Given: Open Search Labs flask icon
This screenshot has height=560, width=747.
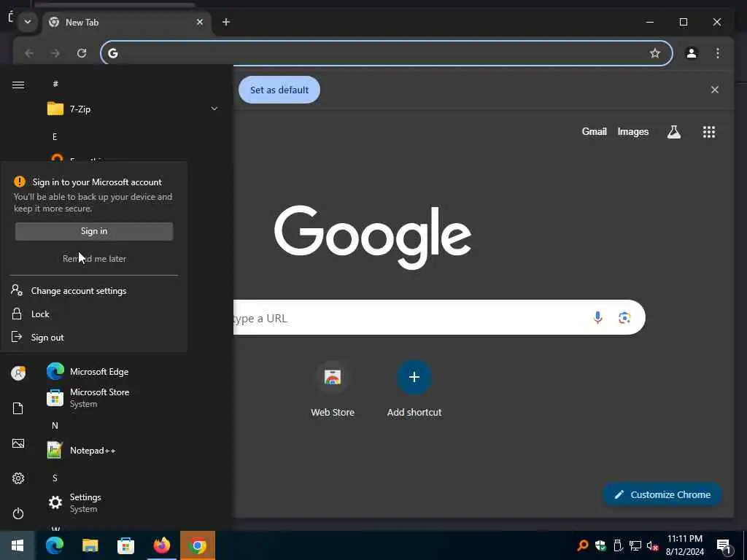Looking at the screenshot, I should point(673,132).
